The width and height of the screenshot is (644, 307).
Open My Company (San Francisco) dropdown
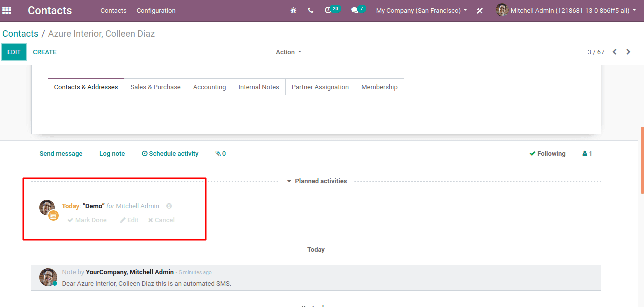point(421,10)
